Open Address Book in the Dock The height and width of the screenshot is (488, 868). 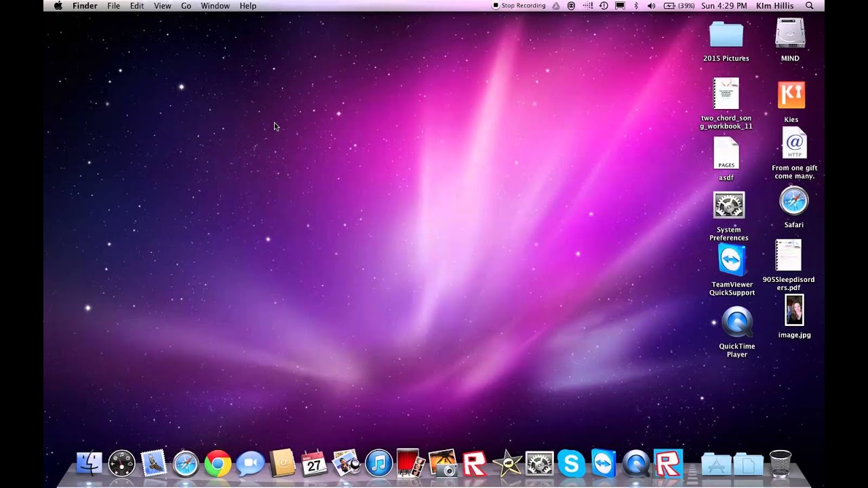(282, 464)
